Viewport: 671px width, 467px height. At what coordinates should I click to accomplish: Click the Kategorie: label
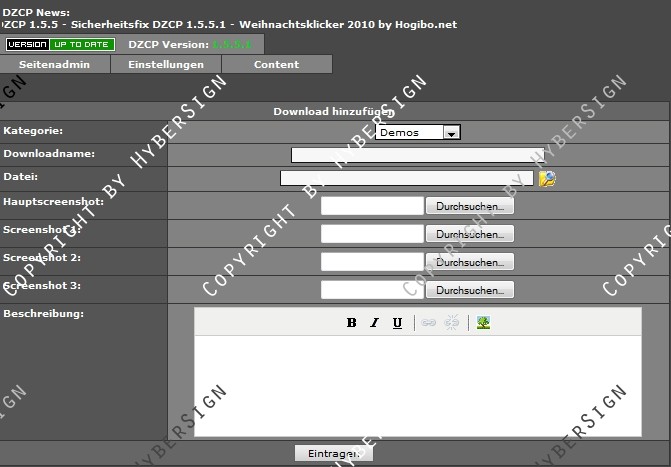33,131
